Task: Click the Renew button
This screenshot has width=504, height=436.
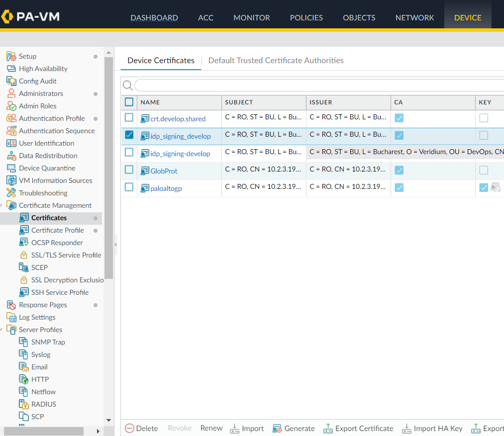Action: click(x=211, y=428)
